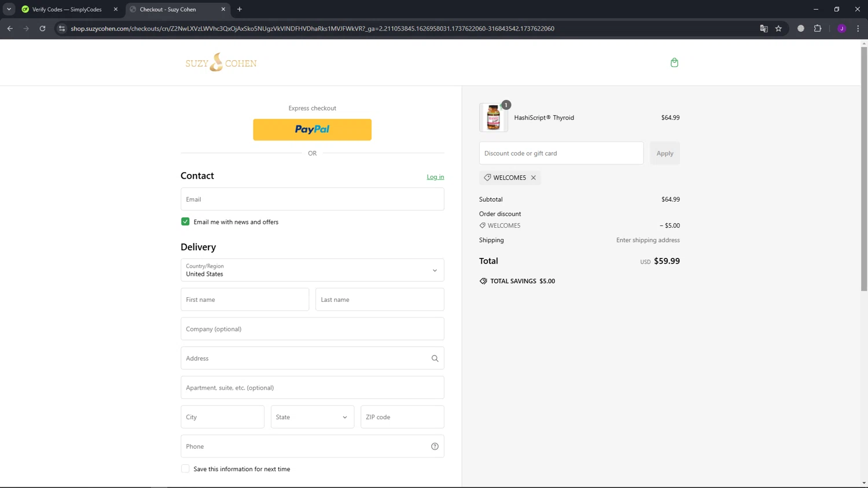This screenshot has height=488, width=868.
Task: Click the scrollbar down arrow
Action: (864, 483)
